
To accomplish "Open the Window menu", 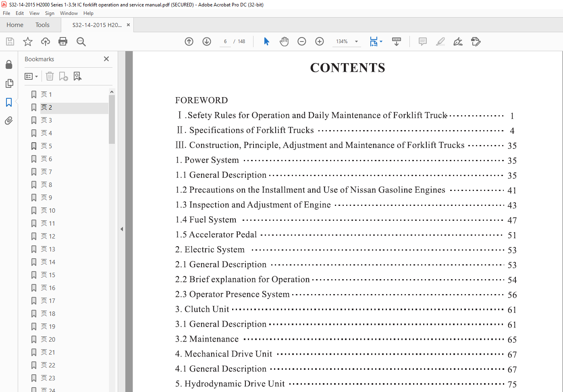I will click(x=69, y=13).
